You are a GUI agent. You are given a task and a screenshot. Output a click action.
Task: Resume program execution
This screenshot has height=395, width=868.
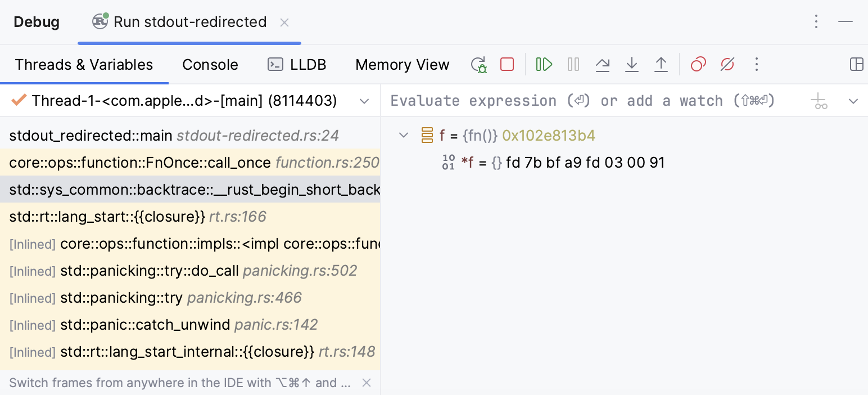click(x=543, y=64)
